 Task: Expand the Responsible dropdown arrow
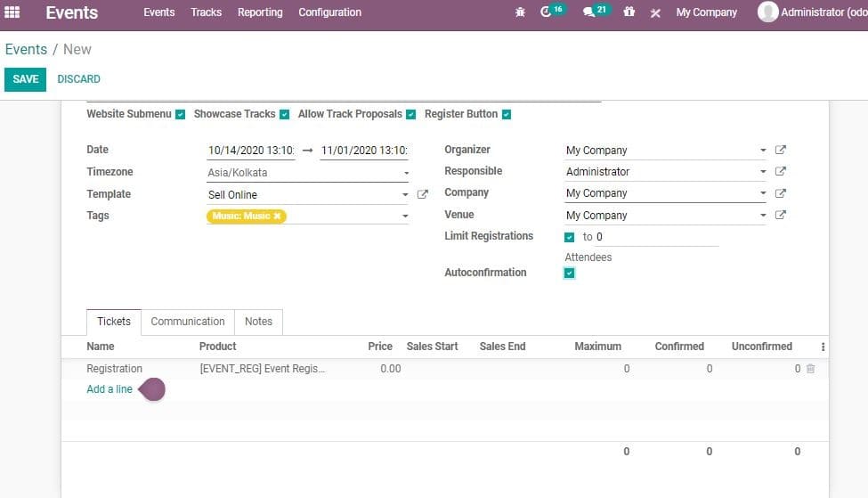(763, 172)
